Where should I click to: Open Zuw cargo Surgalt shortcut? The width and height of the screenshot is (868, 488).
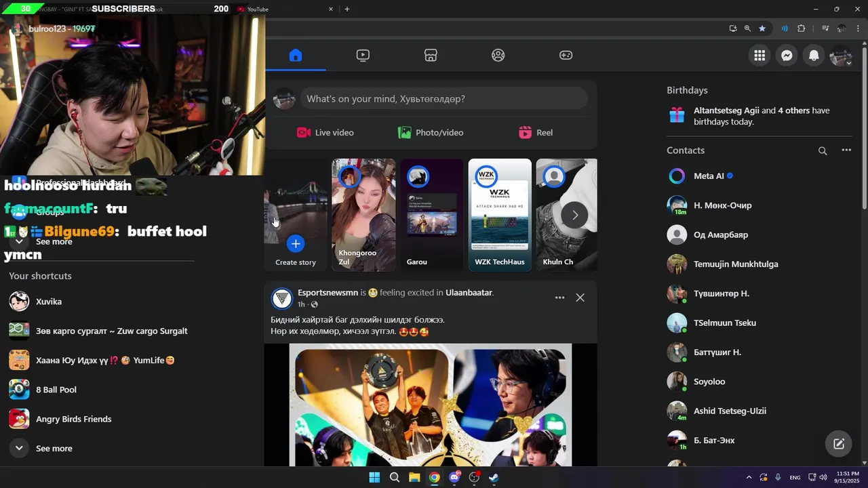[102, 331]
